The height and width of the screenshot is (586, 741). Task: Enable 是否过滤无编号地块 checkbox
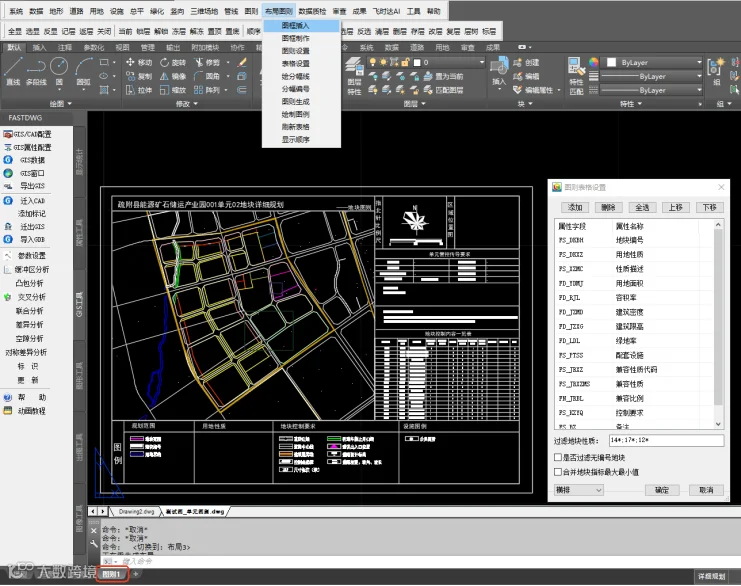558,457
